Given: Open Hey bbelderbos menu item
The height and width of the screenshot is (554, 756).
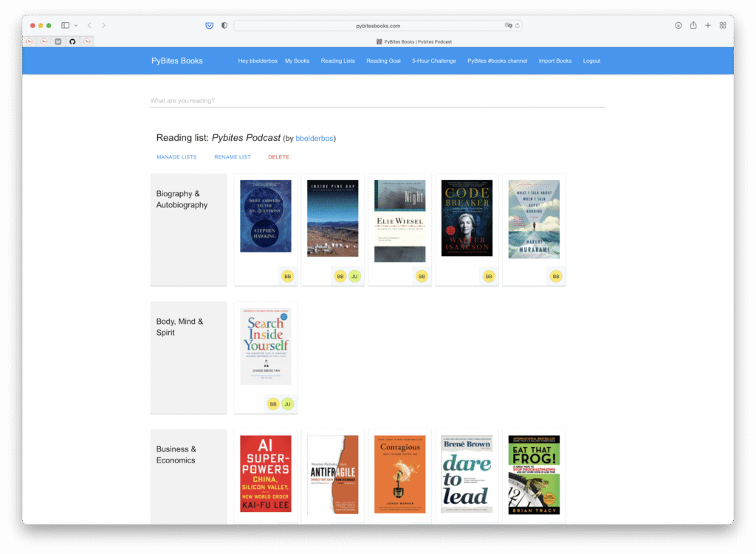Looking at the screenshot, I should (x=258, y=61).
